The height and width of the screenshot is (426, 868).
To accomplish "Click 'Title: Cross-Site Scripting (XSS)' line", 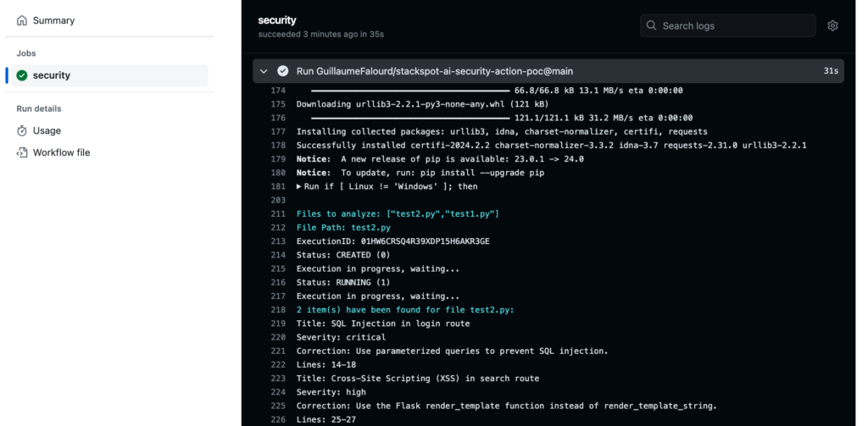I will point(418,379).
